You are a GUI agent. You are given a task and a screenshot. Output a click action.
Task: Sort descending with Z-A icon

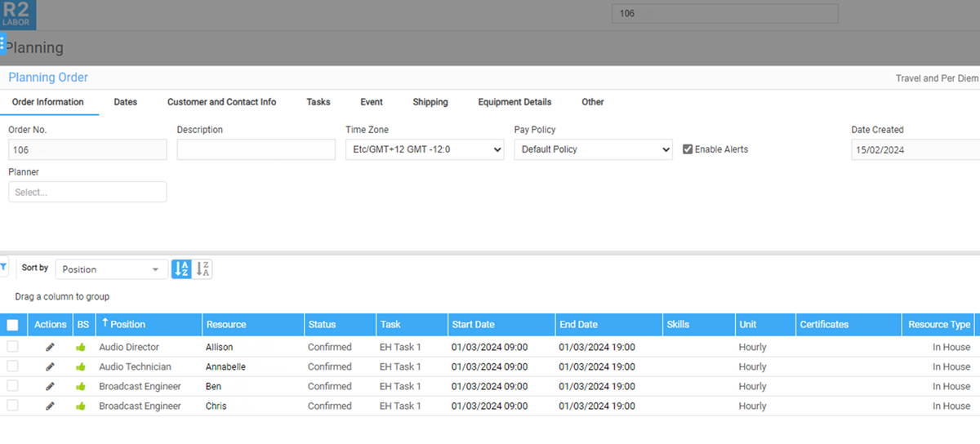coord(203,269)
